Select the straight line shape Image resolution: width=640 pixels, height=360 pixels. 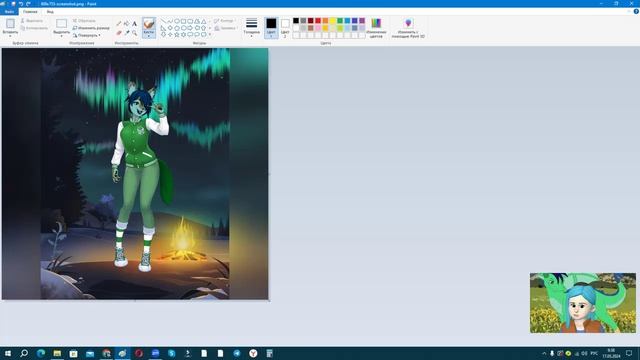click(163, 21)
